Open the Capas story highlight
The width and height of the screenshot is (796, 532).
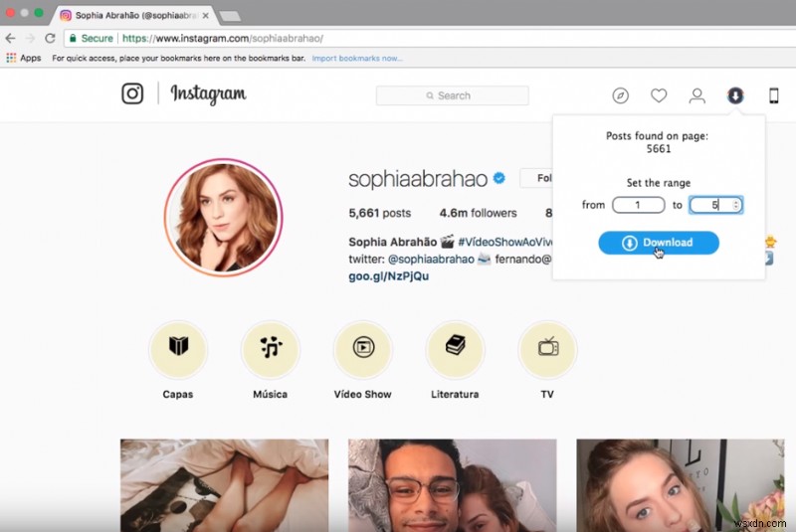(x=178, y=349)
